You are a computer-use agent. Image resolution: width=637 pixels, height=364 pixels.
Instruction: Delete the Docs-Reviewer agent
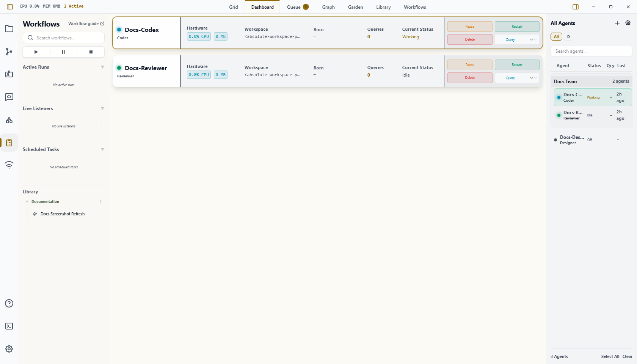[x=470, y=78]
